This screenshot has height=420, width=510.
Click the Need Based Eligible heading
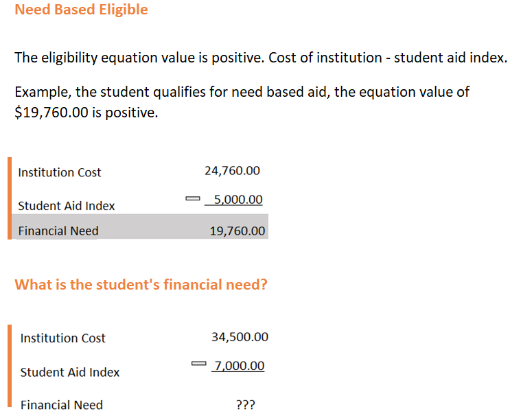81,10
